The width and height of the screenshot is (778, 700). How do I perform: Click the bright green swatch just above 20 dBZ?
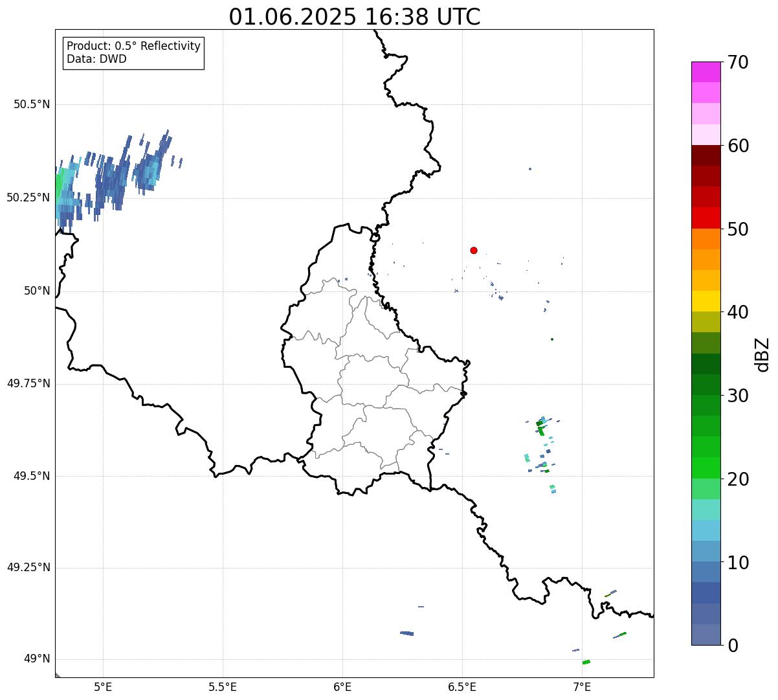[x=706, y=468]
